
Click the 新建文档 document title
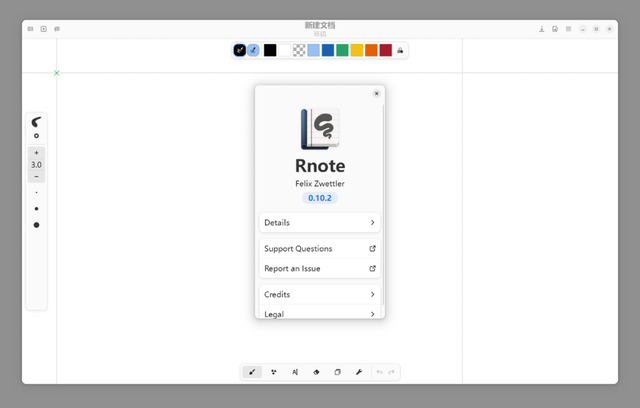click(320, 25)
